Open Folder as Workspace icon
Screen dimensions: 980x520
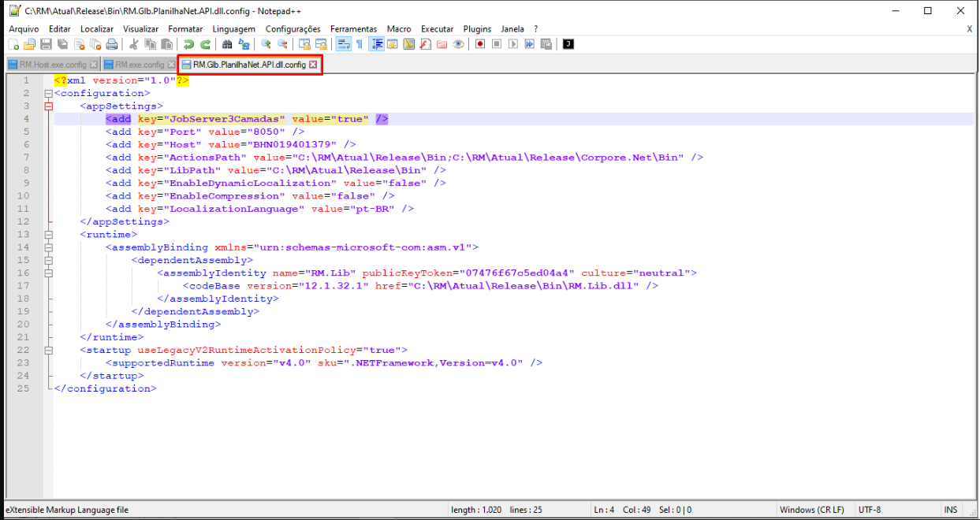[x=442, y=44]
